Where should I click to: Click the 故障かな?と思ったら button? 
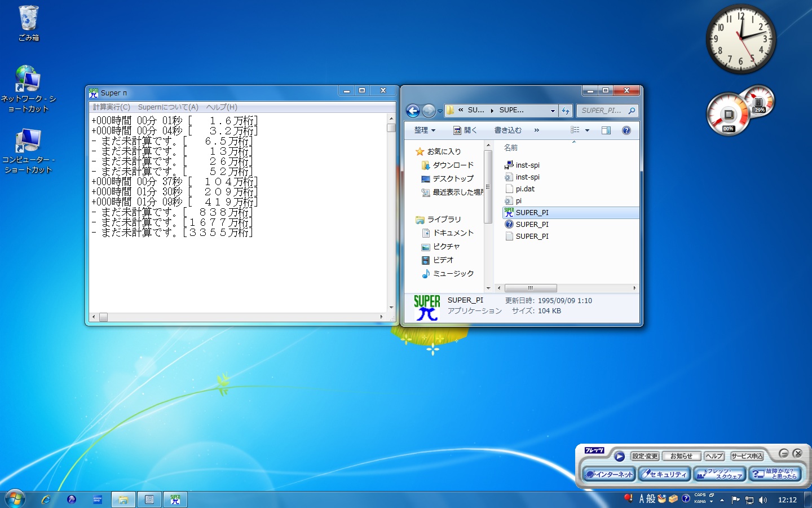click(775, 474)
